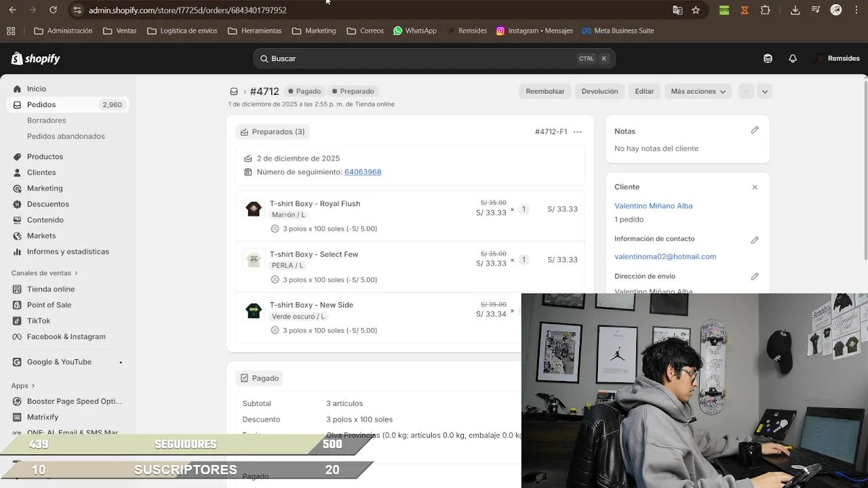The height and width of the screenshot is (488, 868).
Task: Open the browser apps grid icon
Action: coord(11,30)
